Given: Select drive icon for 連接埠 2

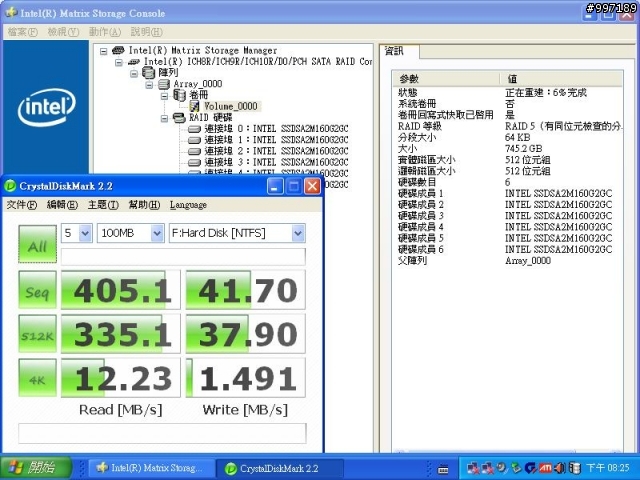Looking at the screenshot, I should pos(194,152).
